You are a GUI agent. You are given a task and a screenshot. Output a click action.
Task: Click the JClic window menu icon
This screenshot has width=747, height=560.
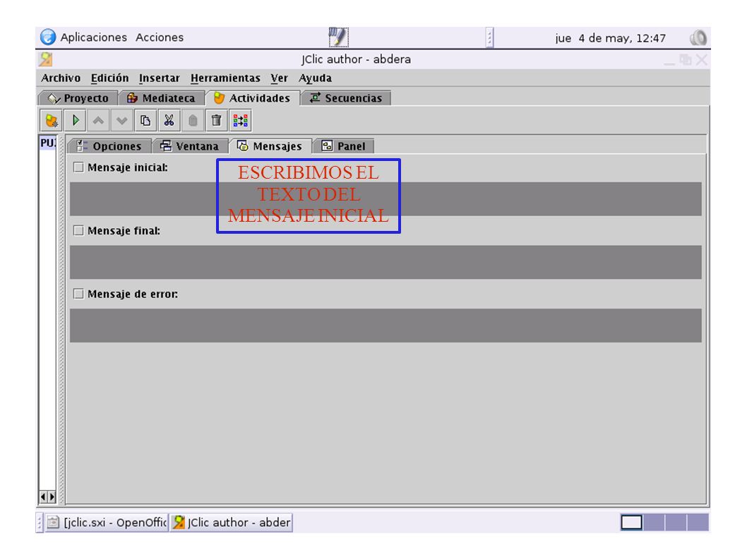[46, 59]
